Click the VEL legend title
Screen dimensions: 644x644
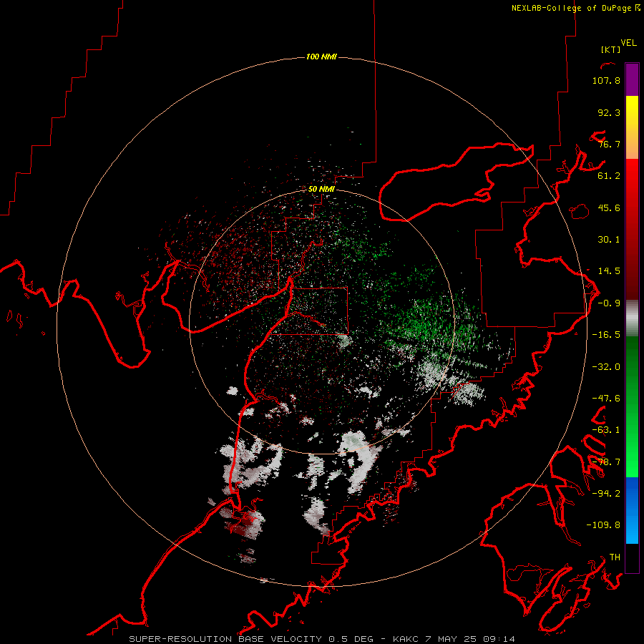[628, 43]
